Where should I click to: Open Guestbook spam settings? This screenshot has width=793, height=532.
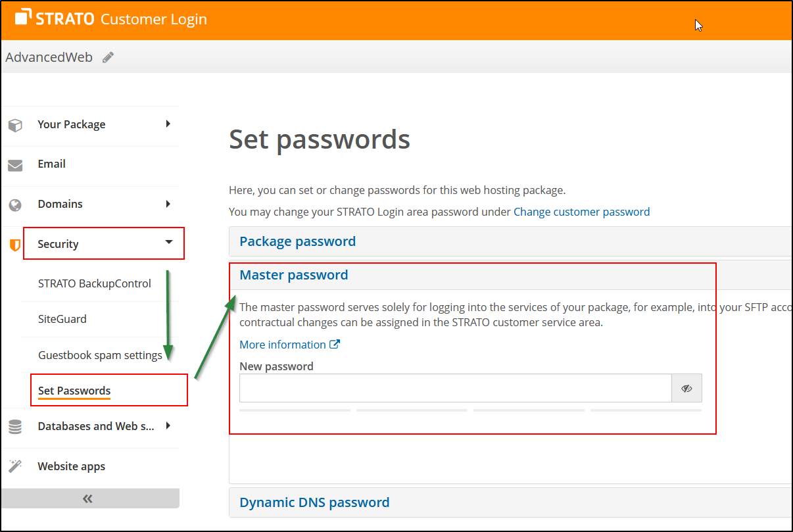point(100,355)
